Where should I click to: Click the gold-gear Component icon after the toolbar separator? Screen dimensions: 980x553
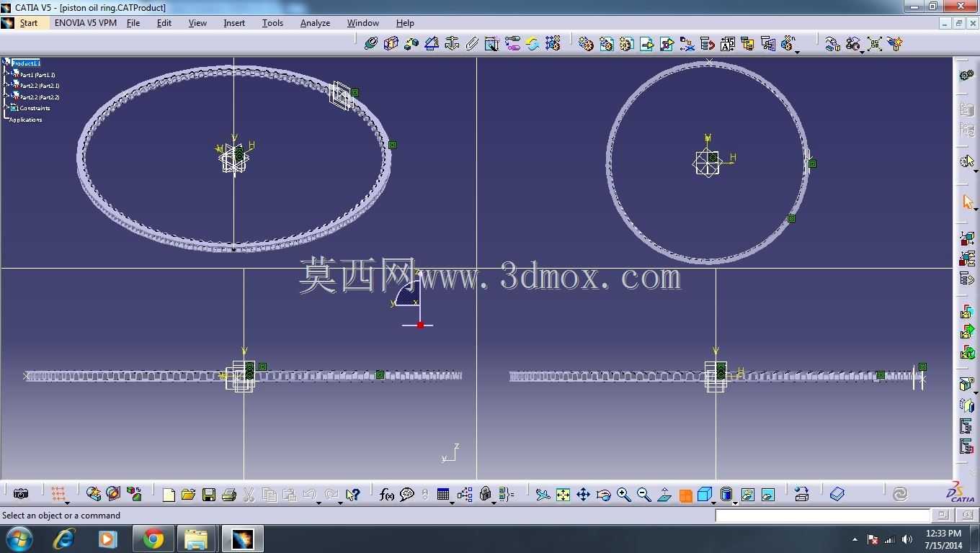(x=587, y=44)
